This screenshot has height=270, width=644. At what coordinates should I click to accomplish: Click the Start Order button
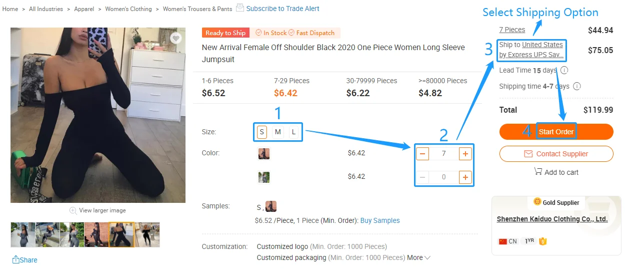[x=556, y=132]
